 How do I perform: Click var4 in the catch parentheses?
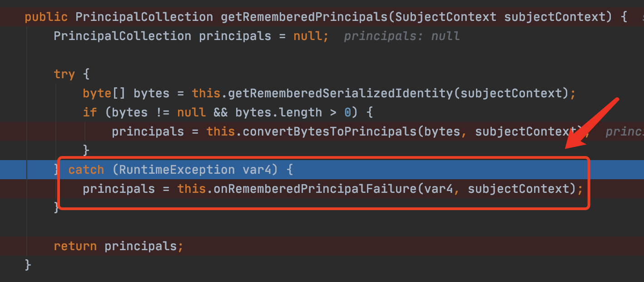click(257, 170)
